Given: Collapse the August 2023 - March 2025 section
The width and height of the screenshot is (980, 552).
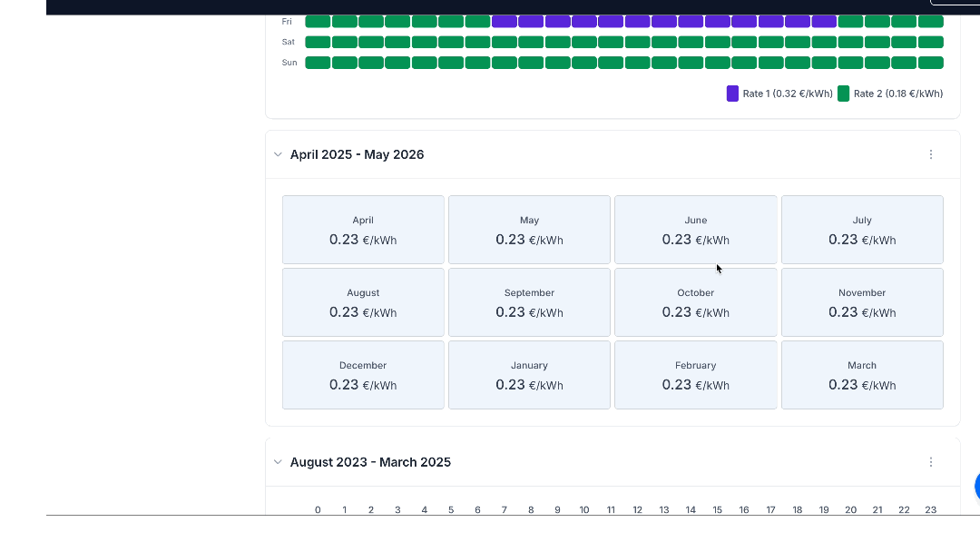Looking at the screenshot, I should [x=279, y=462].
